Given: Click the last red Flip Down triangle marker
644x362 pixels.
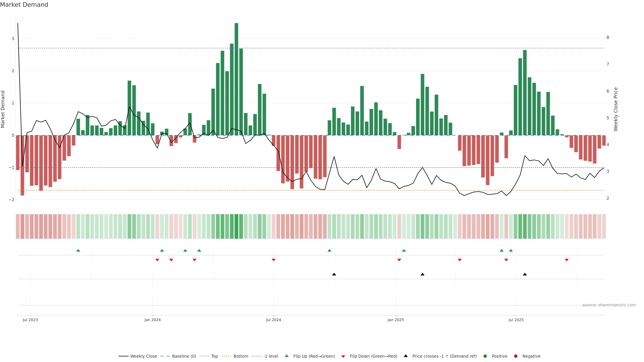Looking at the screenshot, I should (x=567, y=260).
